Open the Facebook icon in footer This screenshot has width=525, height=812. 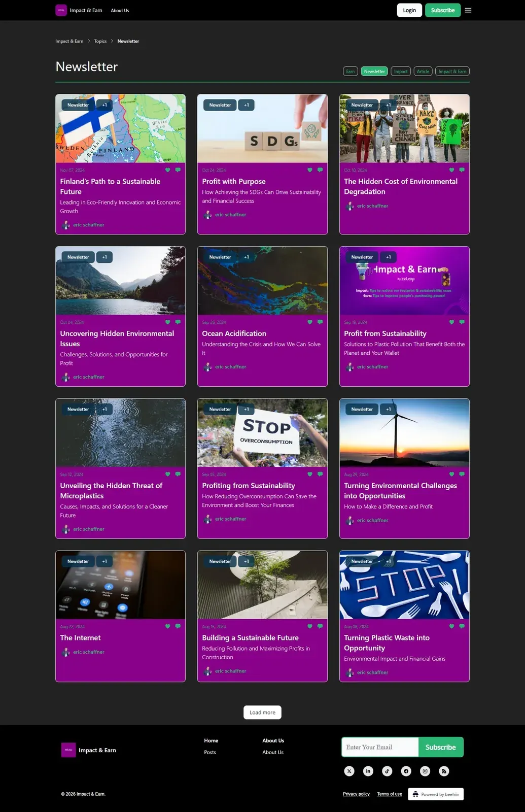[406, 771]
